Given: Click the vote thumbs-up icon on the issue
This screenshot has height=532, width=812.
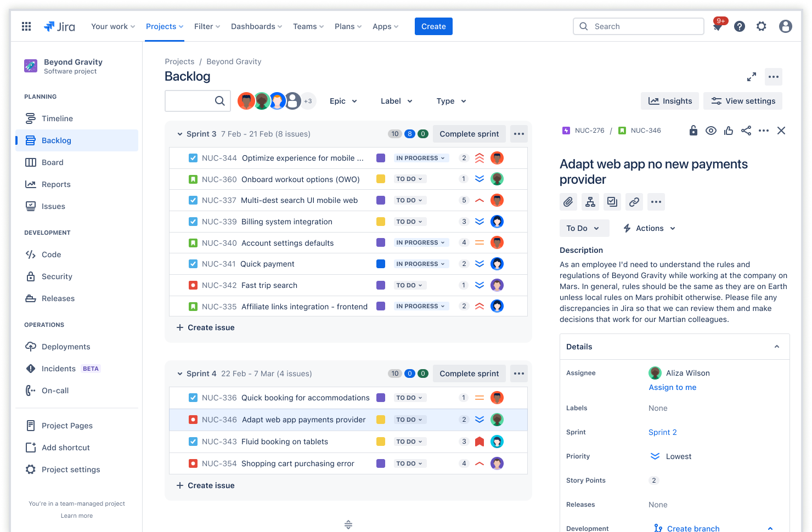Looking at the screenshot, I should pyautogui.click(x=729, y=131).
